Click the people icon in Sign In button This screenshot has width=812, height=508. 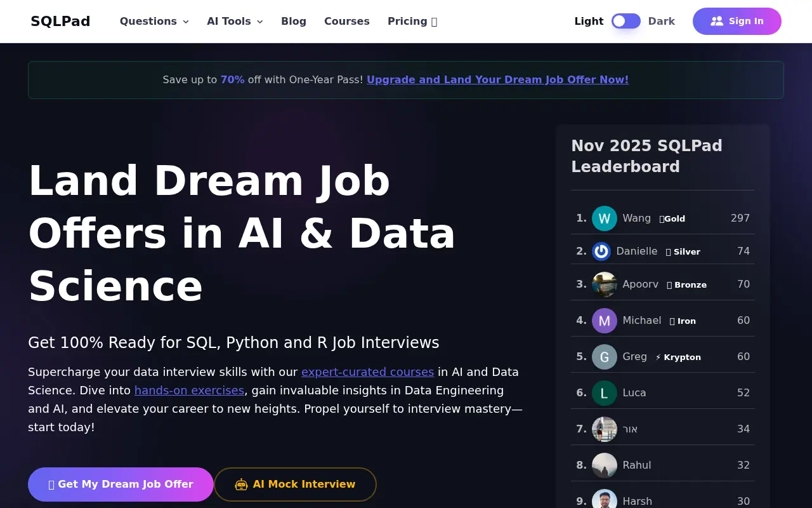click(x=717, y=21)
